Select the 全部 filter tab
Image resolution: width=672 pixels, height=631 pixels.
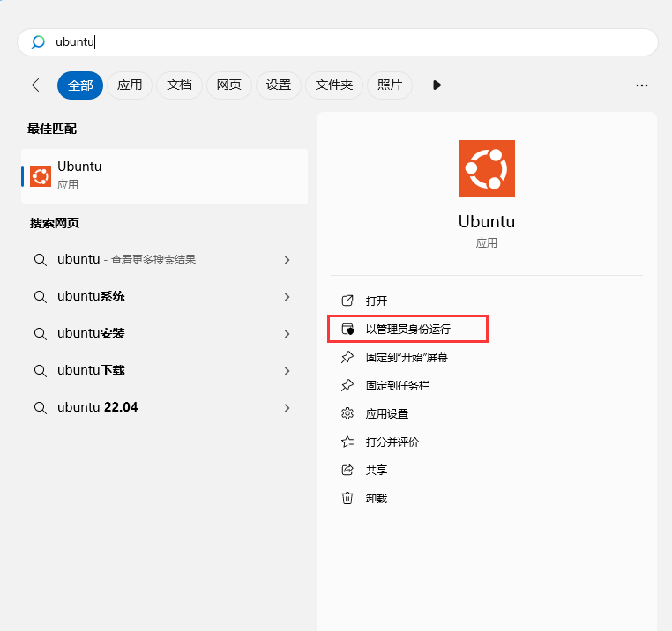tap(80, 85)
